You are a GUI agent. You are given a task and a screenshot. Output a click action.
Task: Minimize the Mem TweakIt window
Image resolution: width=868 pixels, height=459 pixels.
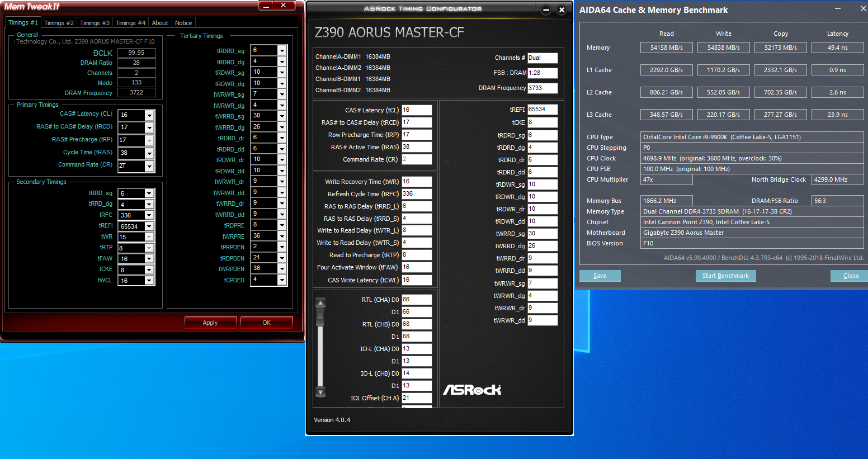[266, 6]
